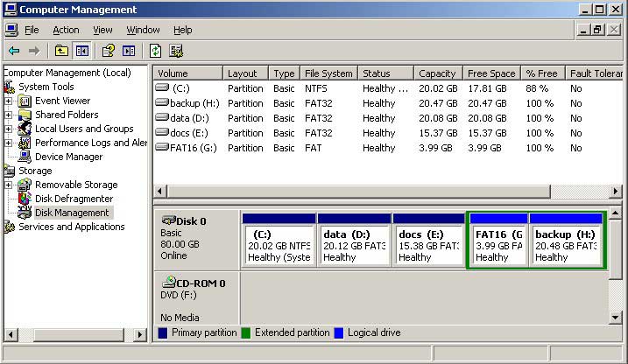Expand the Shared Folders node
Viewport: 628px width, 364px height.
point(9,115)
